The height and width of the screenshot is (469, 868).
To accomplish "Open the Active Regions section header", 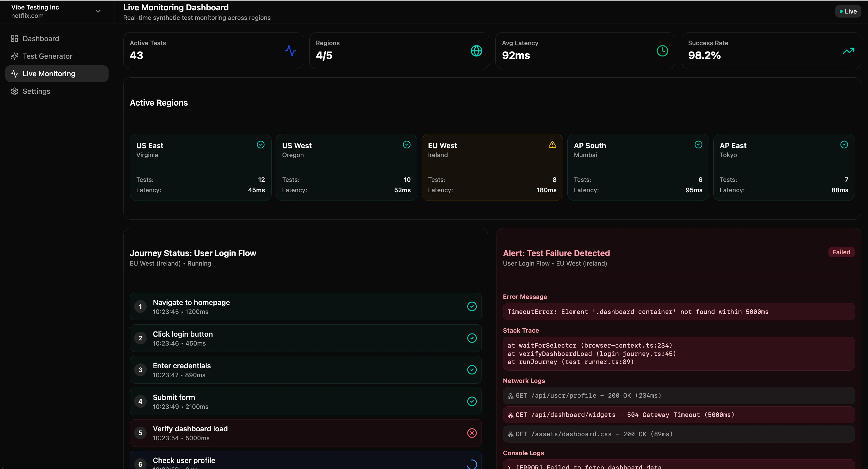I will 159,103.
